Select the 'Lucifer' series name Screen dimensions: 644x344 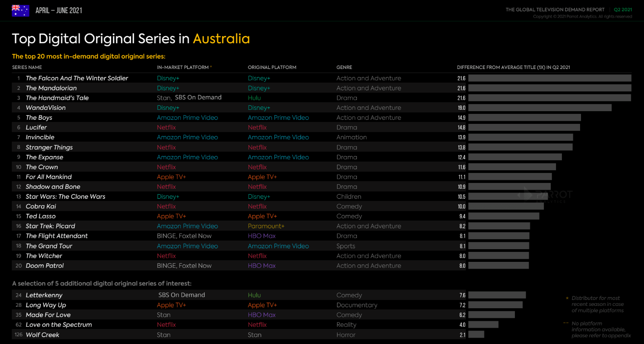36,128
